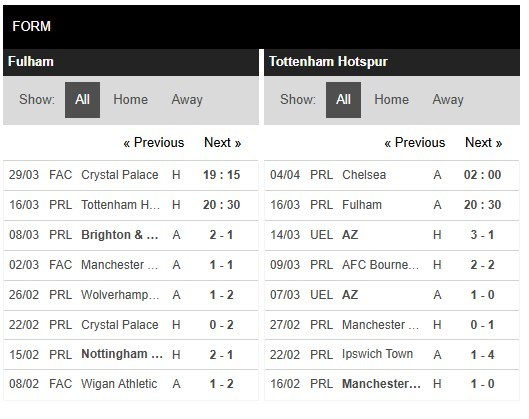
Task: Select Fulham's All filter tab
Action: click(x=82, y=100)
